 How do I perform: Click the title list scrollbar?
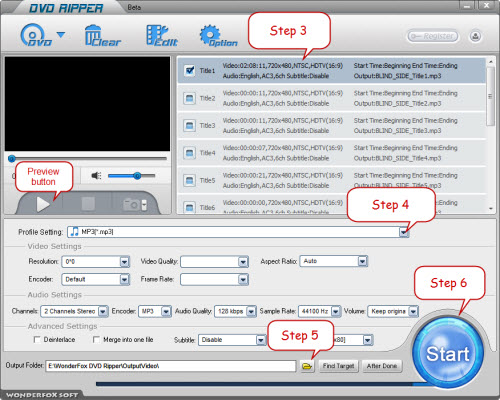pos(490,97)
